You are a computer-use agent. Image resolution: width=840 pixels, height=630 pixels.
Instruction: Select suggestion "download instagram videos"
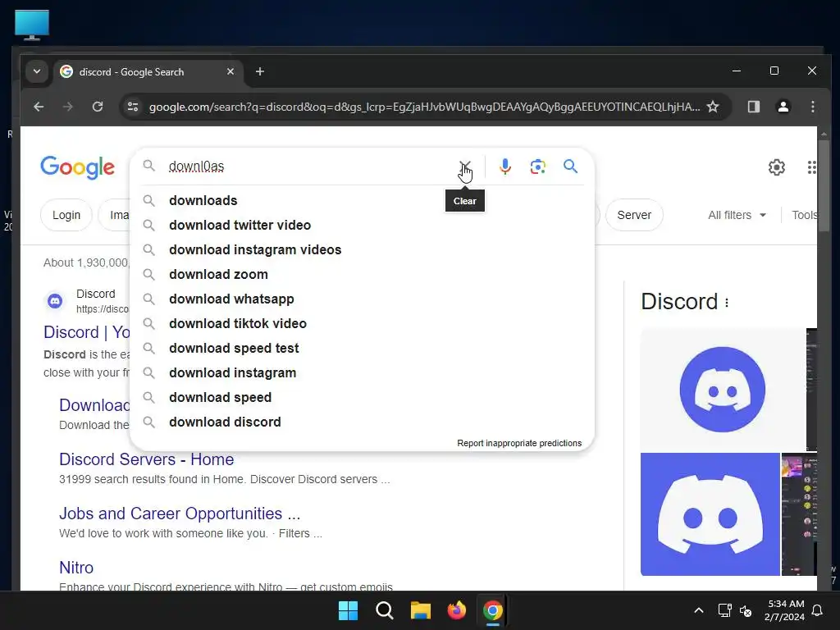coord(362,249)
